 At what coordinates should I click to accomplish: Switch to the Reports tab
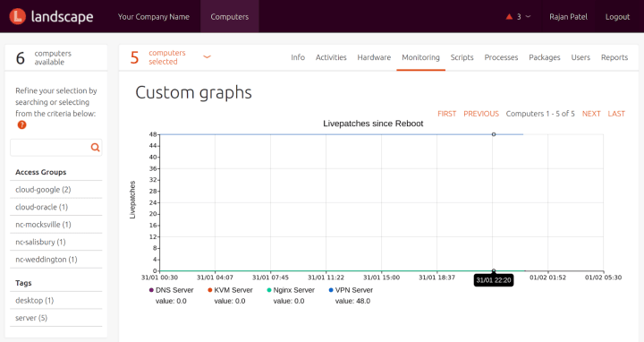[614, 57]
